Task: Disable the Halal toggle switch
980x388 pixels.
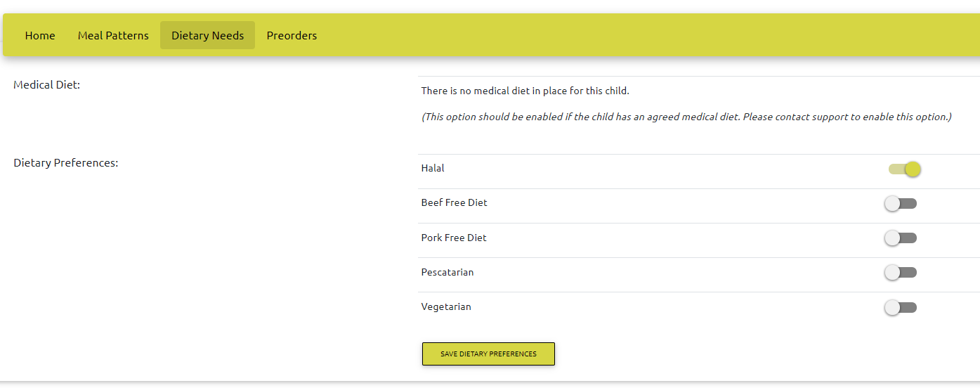Action: 903,169
